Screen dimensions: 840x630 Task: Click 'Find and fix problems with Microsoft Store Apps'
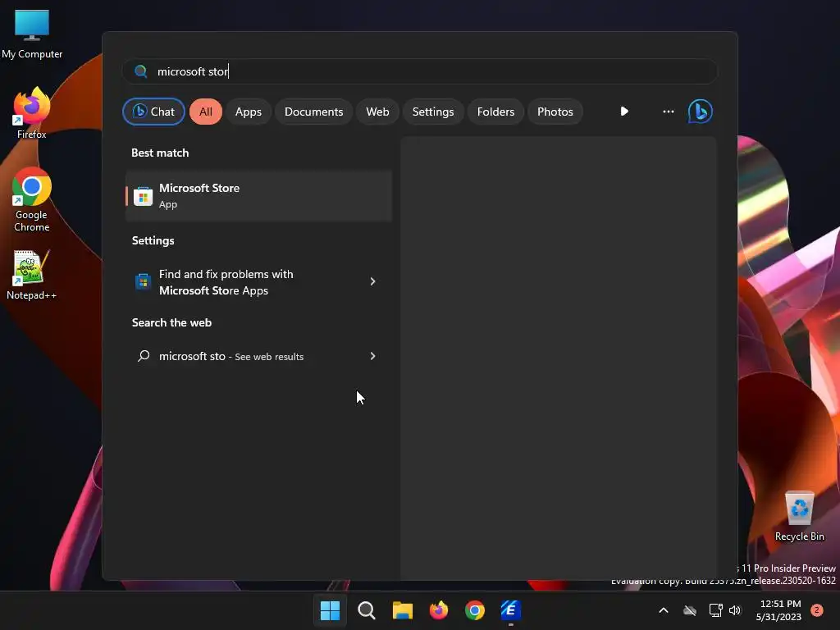258,282
